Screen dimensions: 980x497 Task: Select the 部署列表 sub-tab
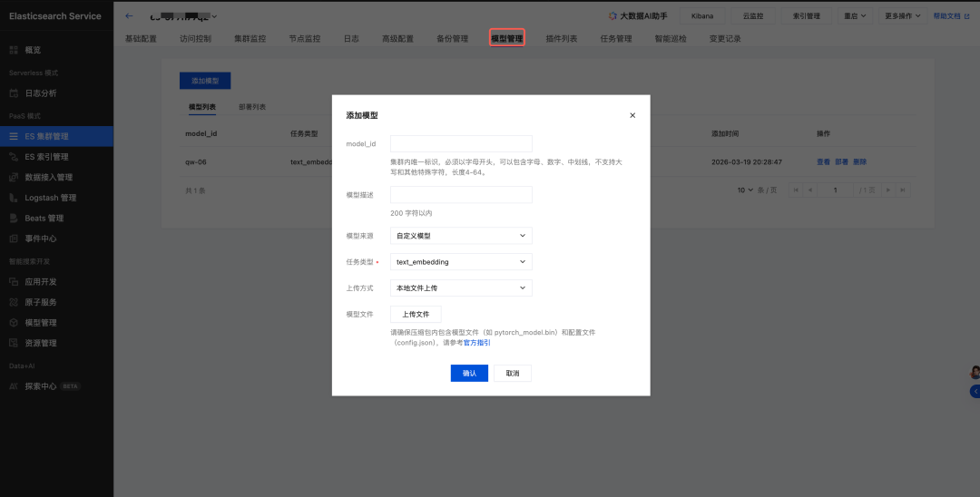pos(252,107)
